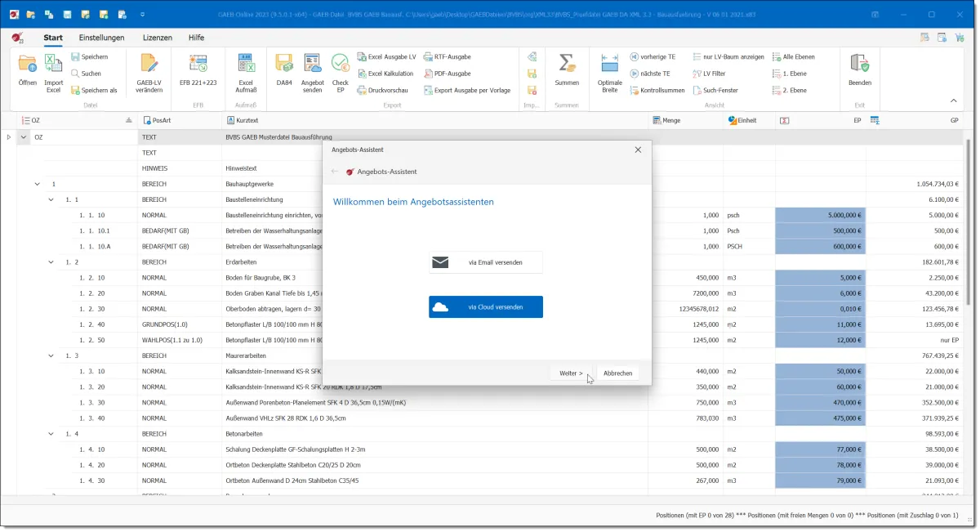Click the Öffnen folder icon
Viewport: 980px width, 532px height.
(x=27, y=65)
